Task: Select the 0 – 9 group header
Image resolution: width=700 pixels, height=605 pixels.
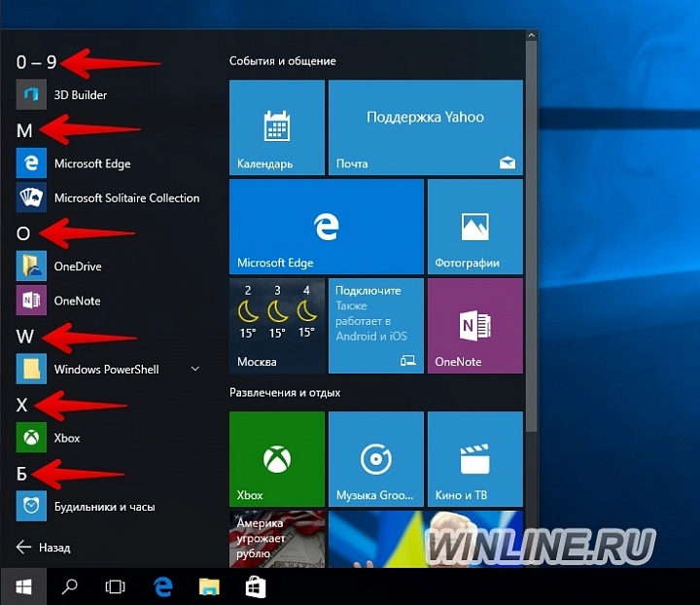Action: pos(36,62)
